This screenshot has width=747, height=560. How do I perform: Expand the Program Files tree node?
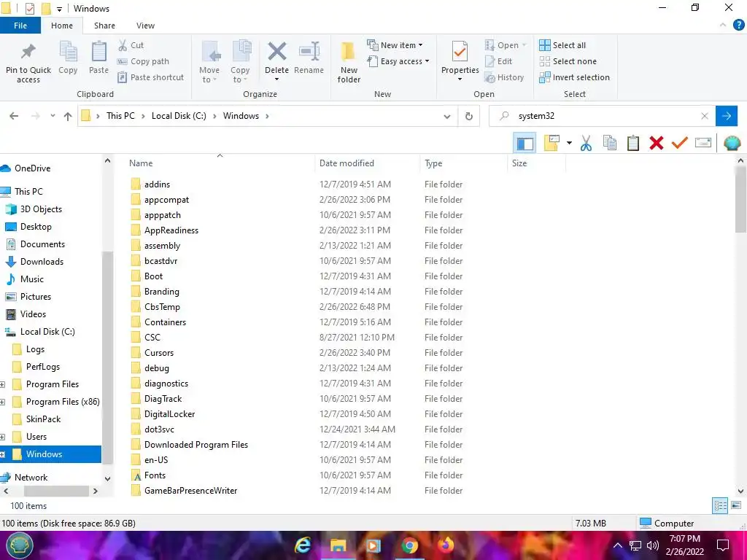[x=2, y=384]
